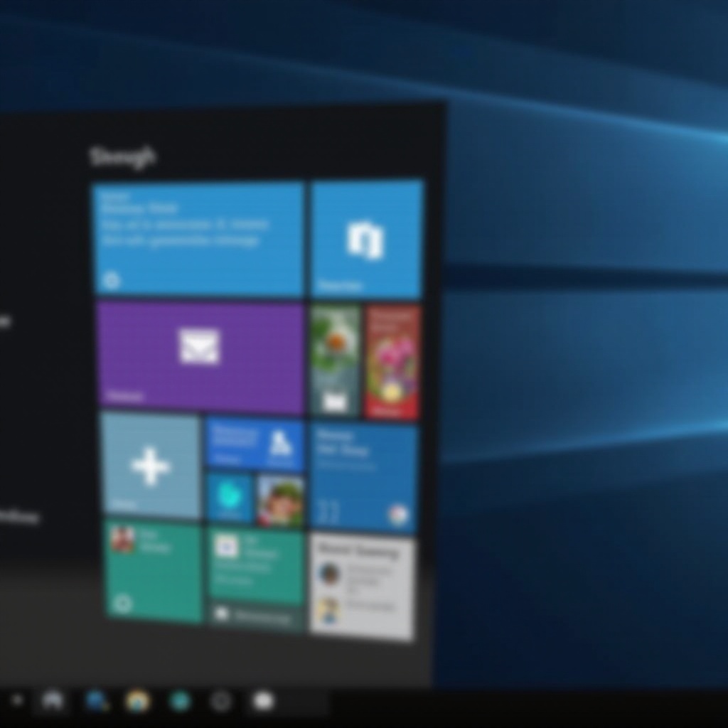The image size is (728, 728).
Task: Open the small teal tile with cyan circle
Action: click(230, 497)
